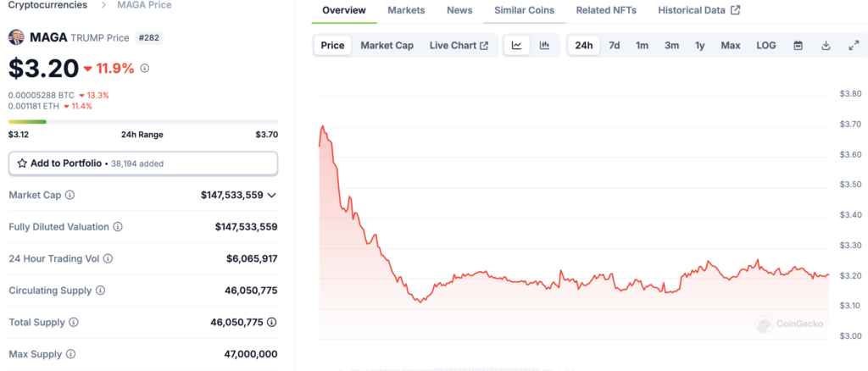
Task: Click the 24h Range progress bar
Action: click(143, 122)
